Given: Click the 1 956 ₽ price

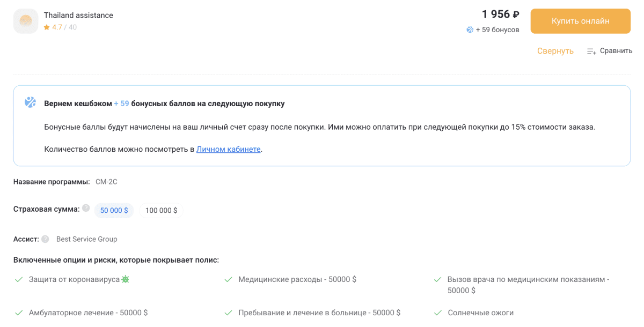Looking at the screenshot, I should tap(500, 14).
